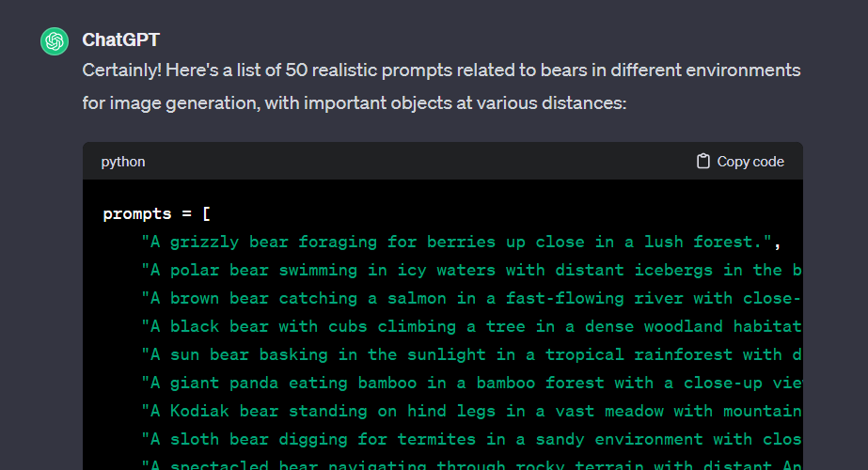
Task: Click the opening bracket after prompts equals
Action: [207, 213]
